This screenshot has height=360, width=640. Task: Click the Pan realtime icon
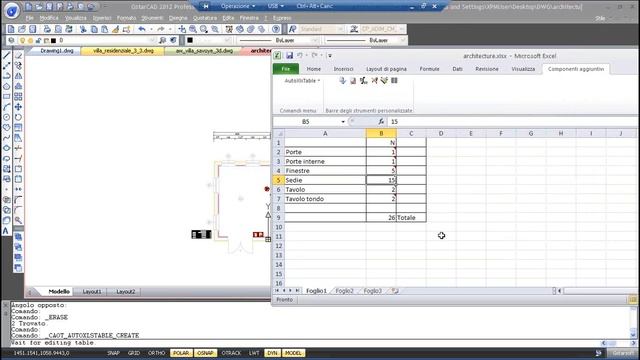182,29
